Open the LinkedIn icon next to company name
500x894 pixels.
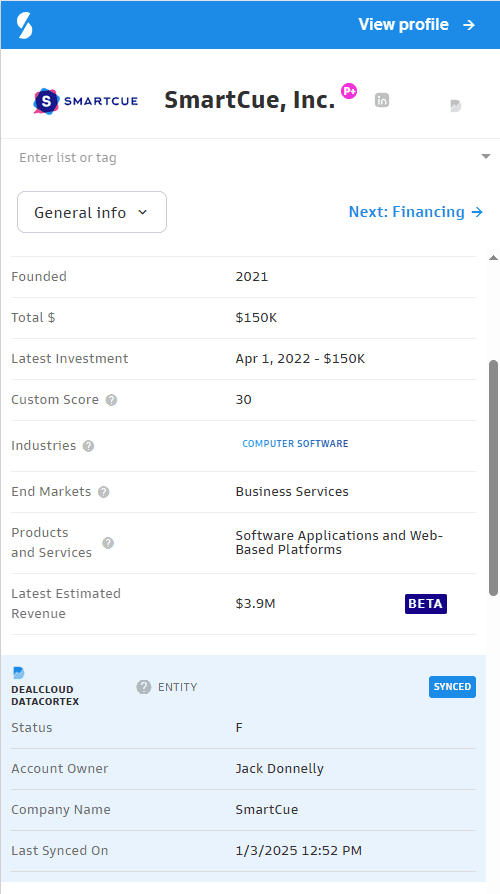click(x=381, y=100)
